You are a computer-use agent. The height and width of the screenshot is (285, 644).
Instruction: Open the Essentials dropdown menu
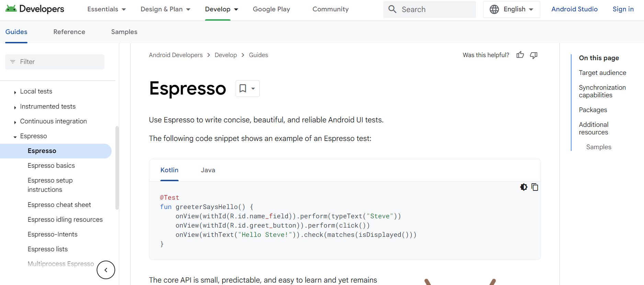pyautogui.click(x=106, y=9)
